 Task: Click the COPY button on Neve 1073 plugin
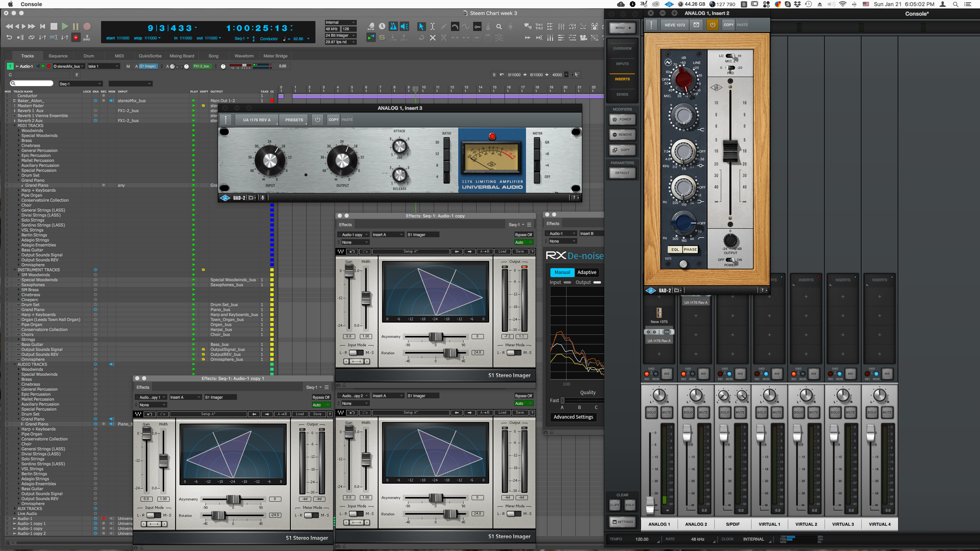[727, 25]
